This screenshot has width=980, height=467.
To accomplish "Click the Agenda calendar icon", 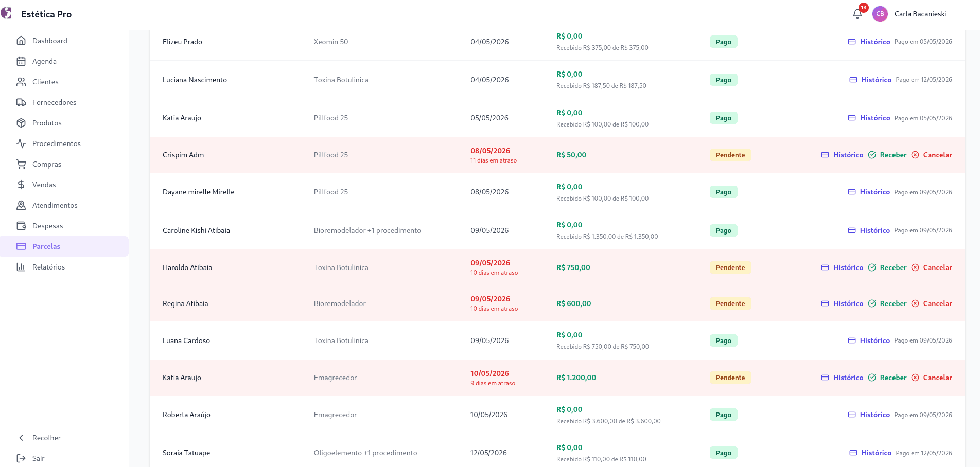I will point(21,61).
